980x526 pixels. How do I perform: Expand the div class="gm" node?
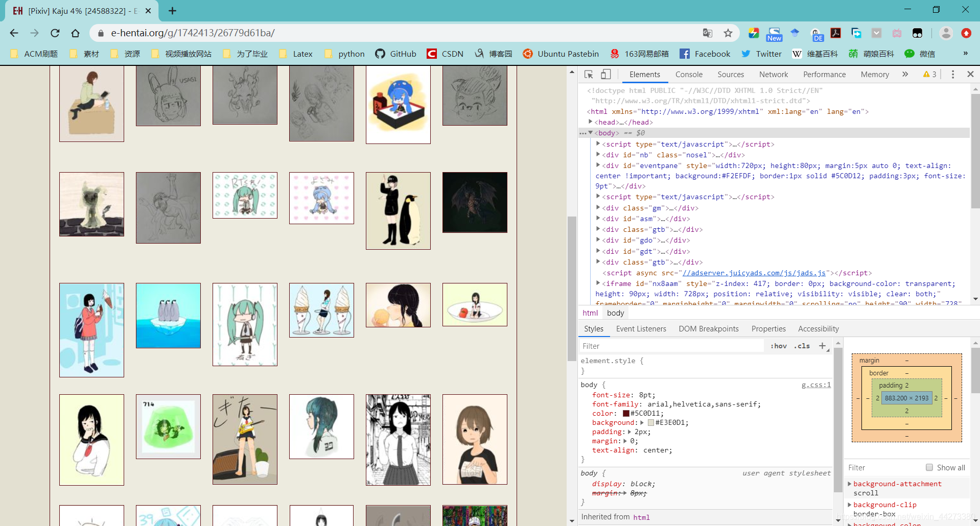(x=598, y=208)
